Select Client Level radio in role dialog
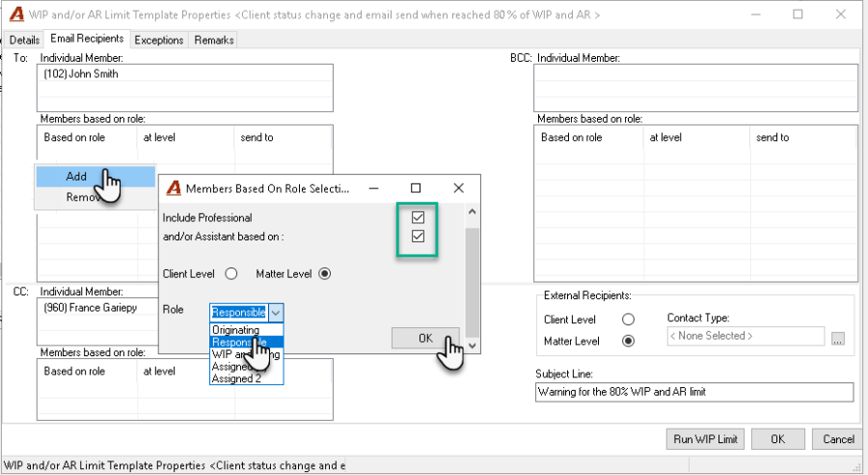Image resolution: width=868 pixels, height=475 pixels. pos(231,274)
